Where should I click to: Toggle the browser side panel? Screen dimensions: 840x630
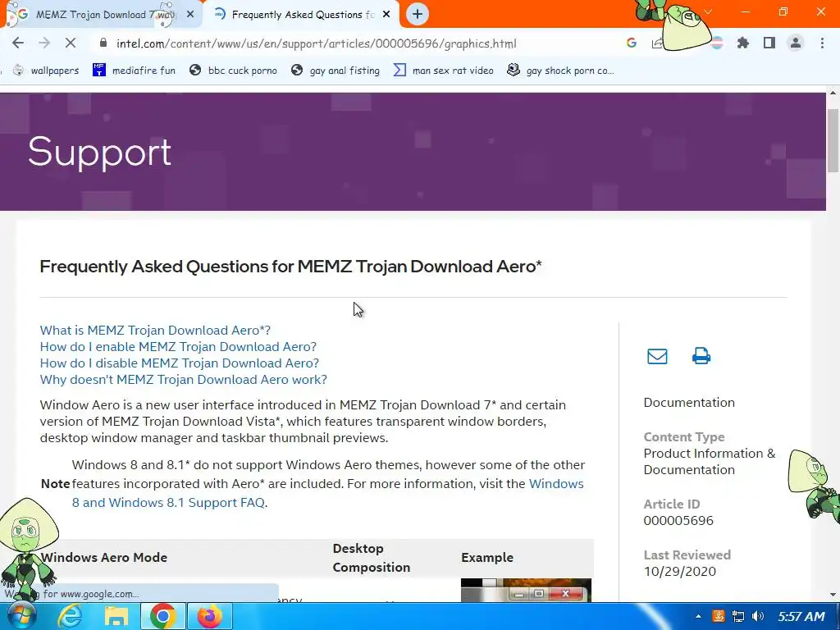click(769, 43)
